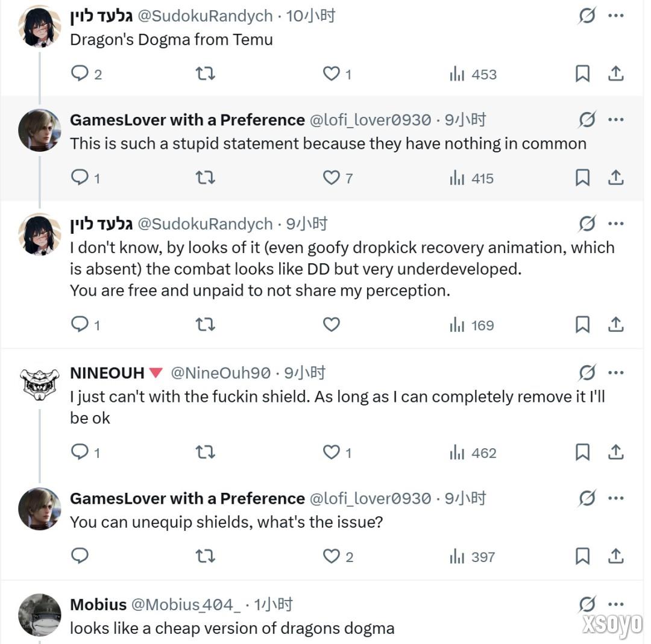651x644 pixels.
Task: Bookmark the "goofy dropkick recovery animation" tweet
Action: pyautogui.click(x=582, y=325)
